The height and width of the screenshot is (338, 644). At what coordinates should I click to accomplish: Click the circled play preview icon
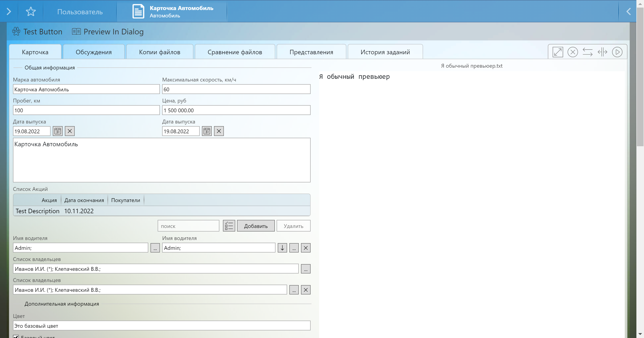[x=617, y=52]
